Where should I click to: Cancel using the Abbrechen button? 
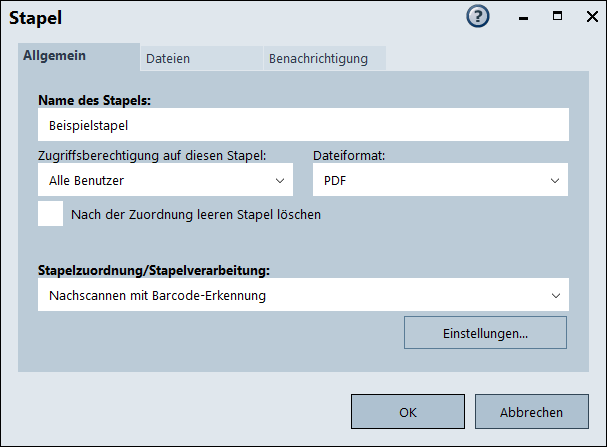pos(531,411)
